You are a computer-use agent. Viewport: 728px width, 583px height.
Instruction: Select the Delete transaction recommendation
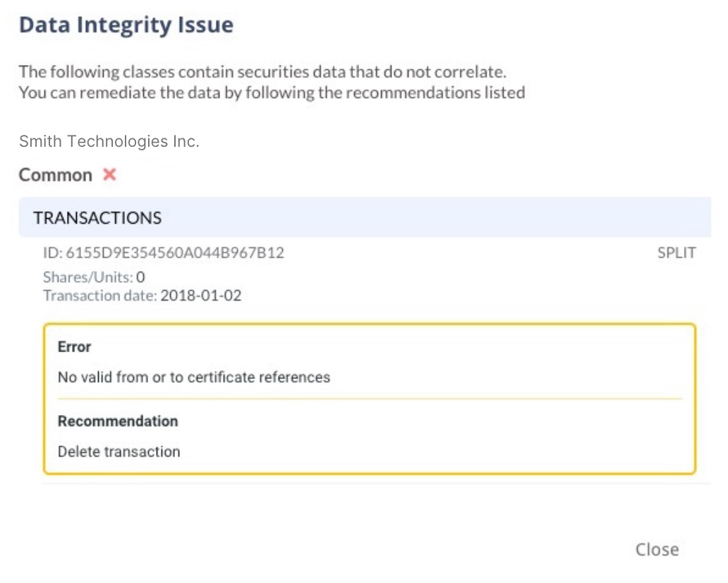point(119,451)
